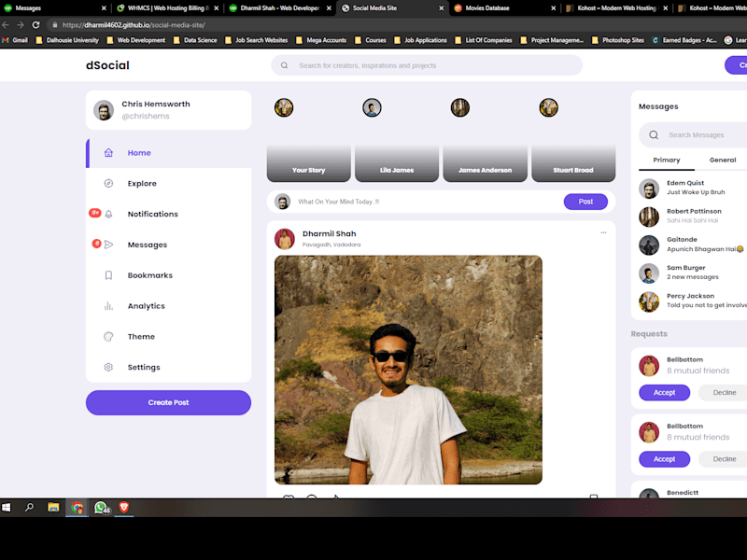Decline first Bellbottom friend request
This screenshot has width=747, height=560.
[x=725, y=393]
